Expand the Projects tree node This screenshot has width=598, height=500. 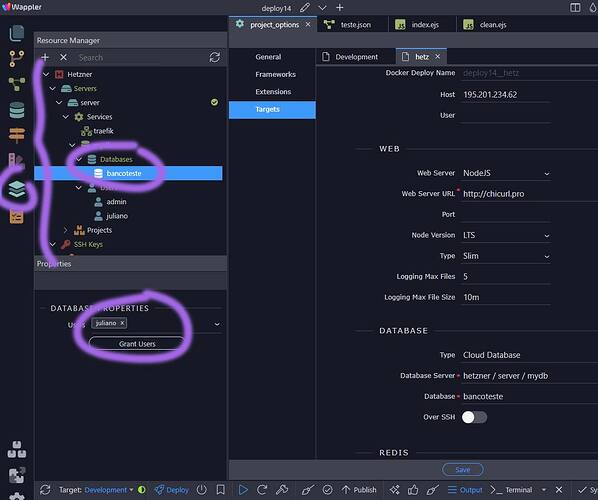66,230
